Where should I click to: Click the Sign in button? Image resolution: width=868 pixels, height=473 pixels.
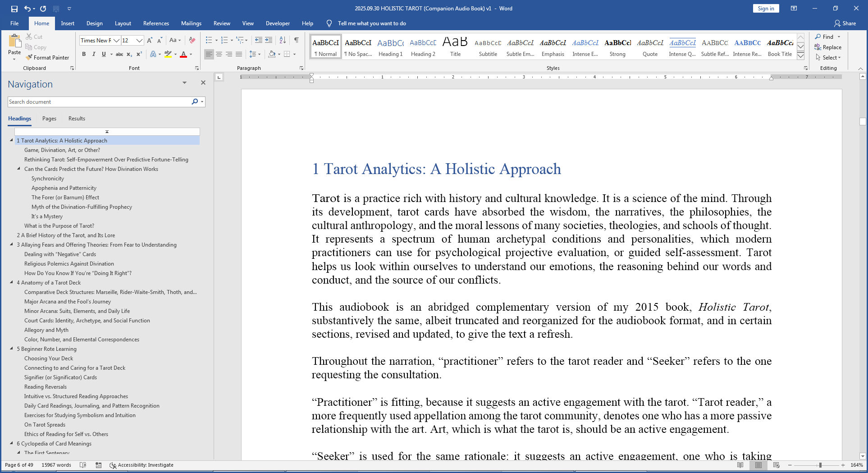(x=765, y=9)
